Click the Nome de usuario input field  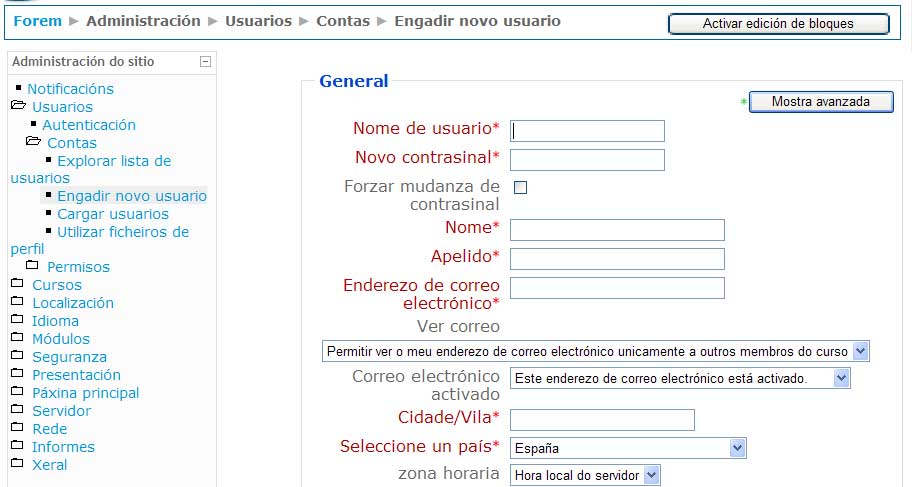click(x=587, y=131)
